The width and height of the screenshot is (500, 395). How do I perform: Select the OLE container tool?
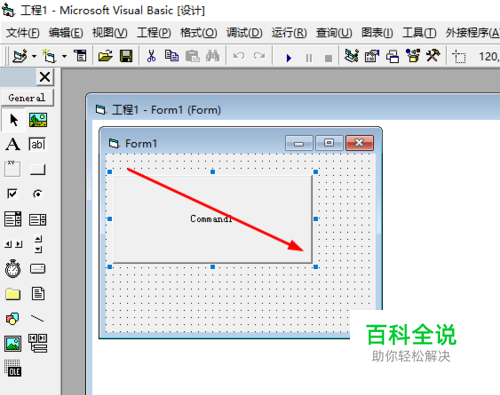click(x=13, y=368)
